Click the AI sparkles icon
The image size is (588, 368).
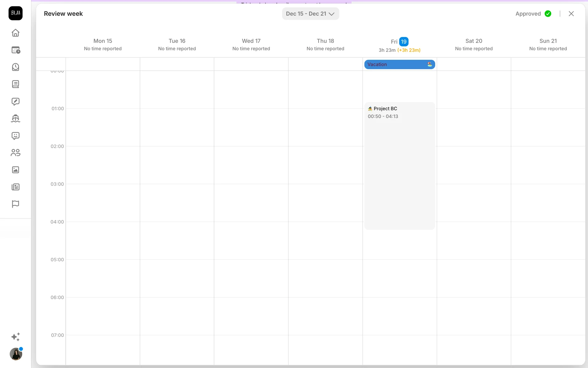pyautogui.click(x=16, y=337)
